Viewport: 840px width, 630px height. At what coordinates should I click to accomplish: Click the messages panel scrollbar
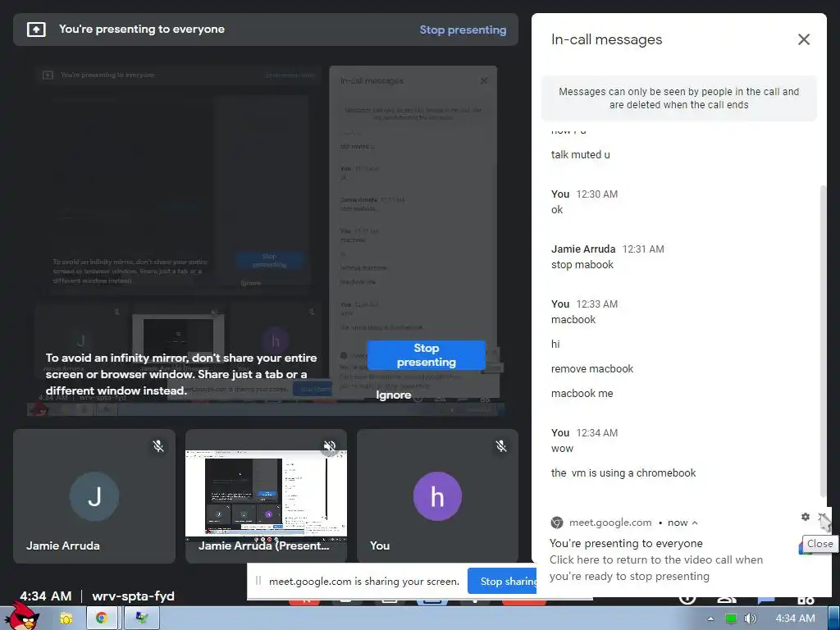point(823,341)
